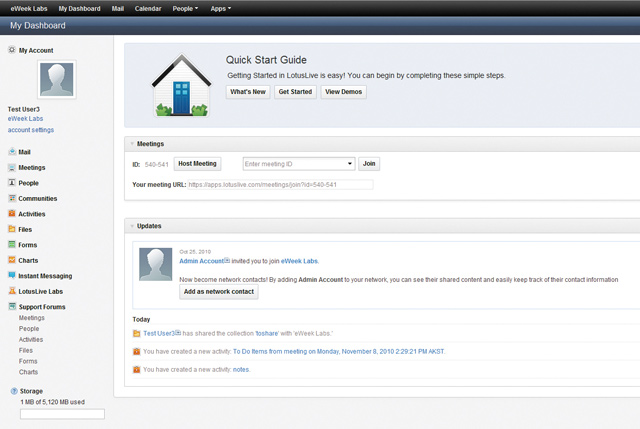Click the Support Forums icon in the sidebar
640x429 pixels.
12,306
